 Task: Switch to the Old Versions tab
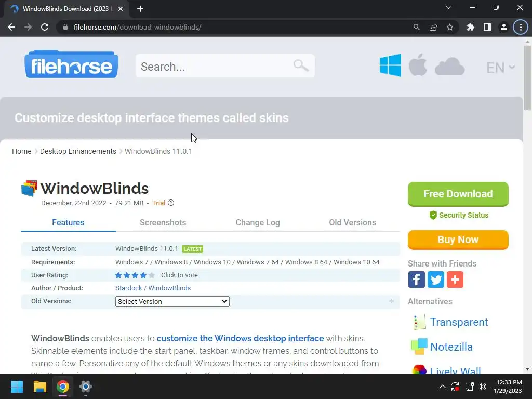(353, 222)
